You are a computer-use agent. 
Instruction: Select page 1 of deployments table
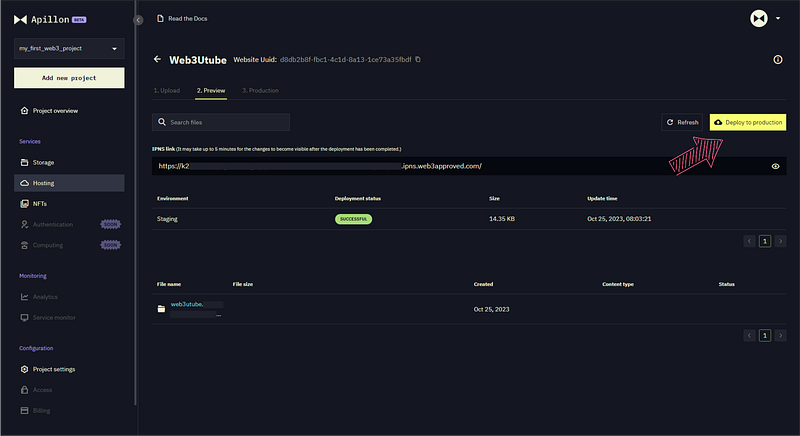[765, 241]
